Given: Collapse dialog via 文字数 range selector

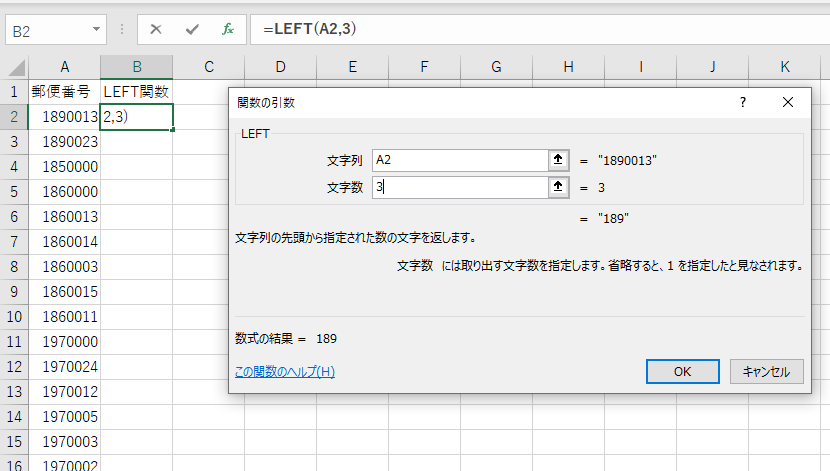Looking at the screenshot, I should click(x=558, y=187).
